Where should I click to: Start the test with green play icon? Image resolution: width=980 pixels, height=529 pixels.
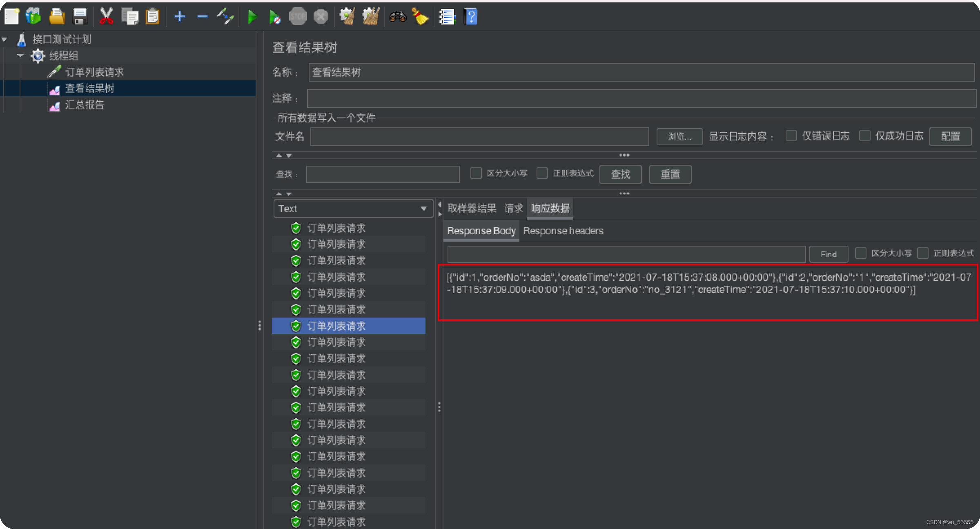tap(252, 17)
